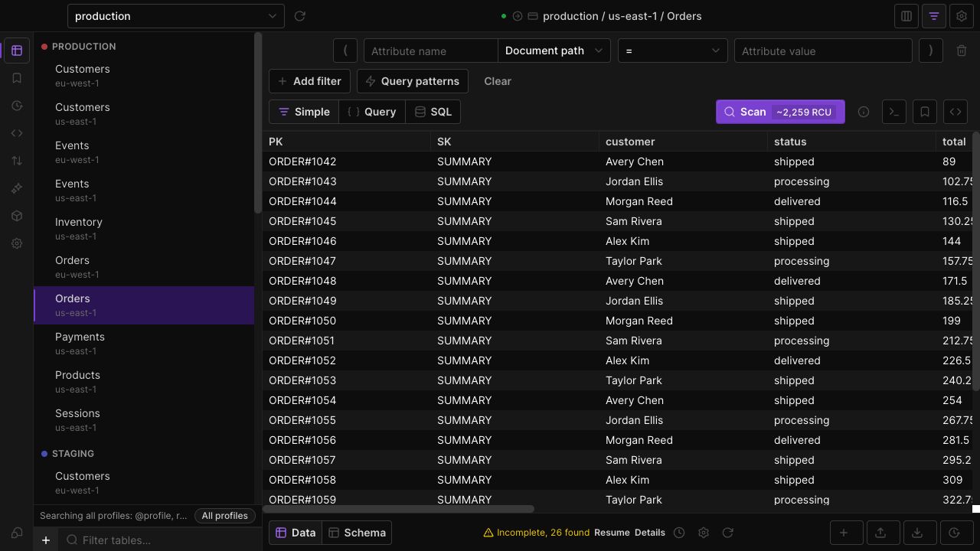Image resolution: width=980 pixels, height=551 pixels.
Task: Delete the filter row with the trash icon
Action: tap(962, 51)
